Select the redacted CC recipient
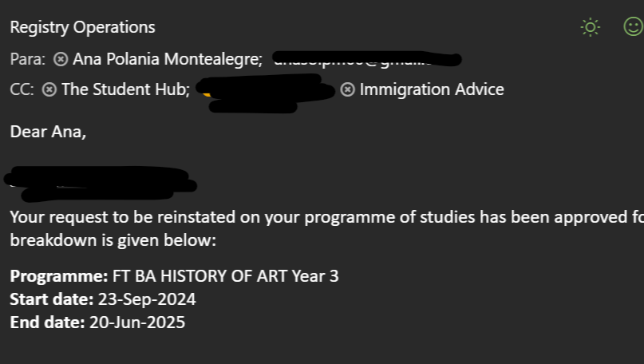The height and width of the screenshot is (364, 644). [x=263, y=89]
